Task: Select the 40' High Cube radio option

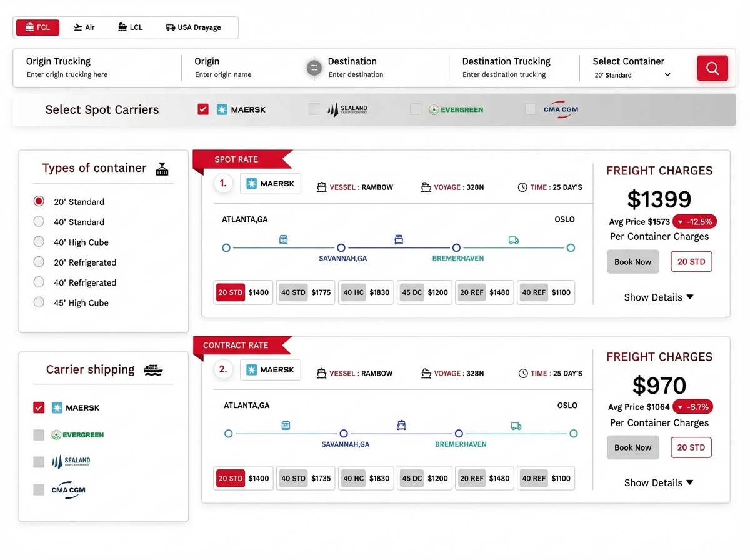Action: click(39, 242)
